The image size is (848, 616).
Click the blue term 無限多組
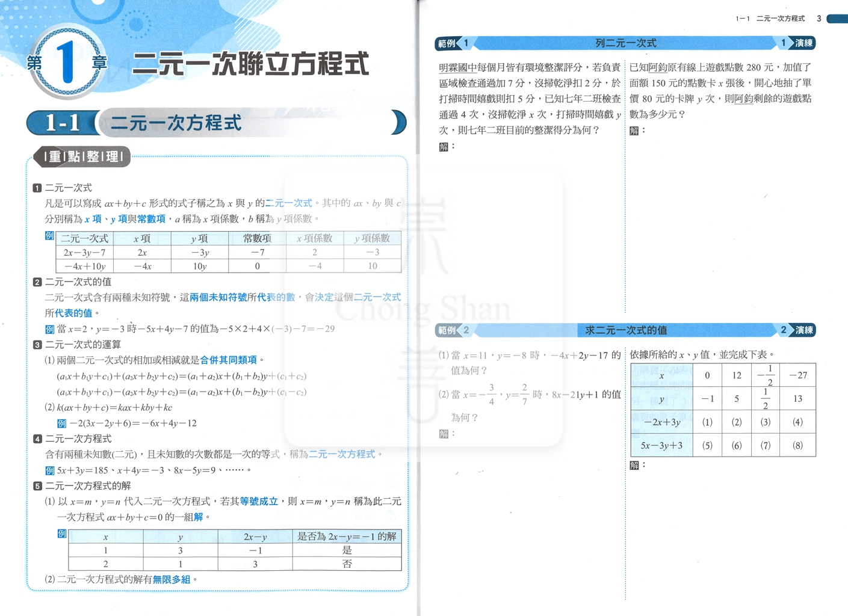(x=172, y=579)
